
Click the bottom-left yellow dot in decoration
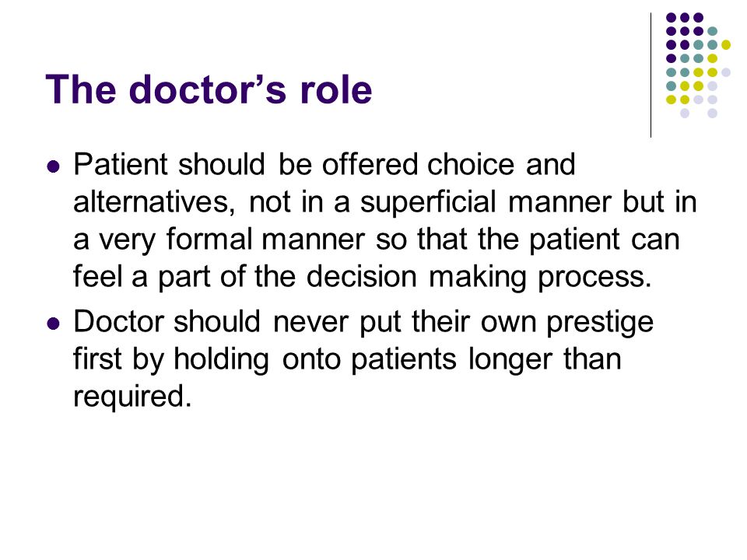coord(671,100)
